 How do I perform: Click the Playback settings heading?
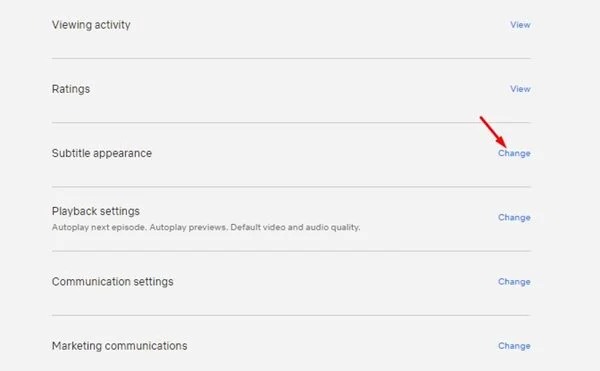point(96,211)
